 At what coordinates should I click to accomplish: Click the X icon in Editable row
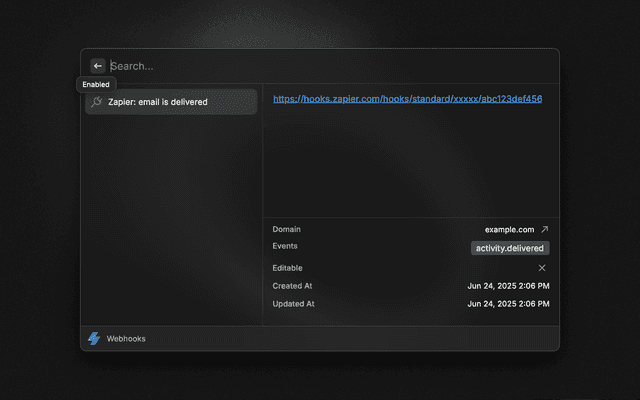pos(542,268)
